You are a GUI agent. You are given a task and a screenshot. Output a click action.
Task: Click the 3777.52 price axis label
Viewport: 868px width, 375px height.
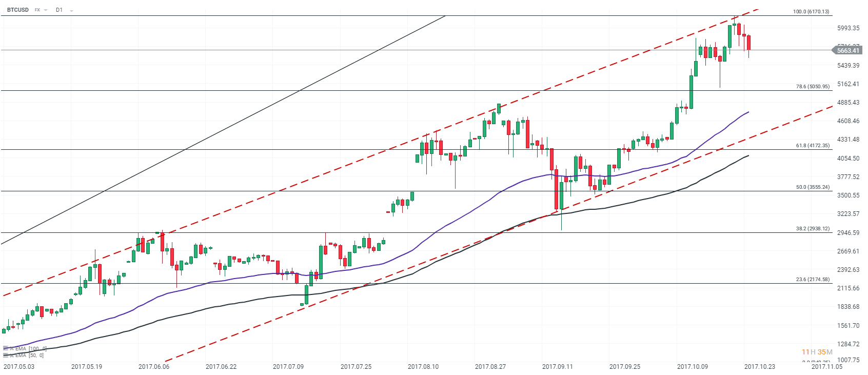coord(849,177)
